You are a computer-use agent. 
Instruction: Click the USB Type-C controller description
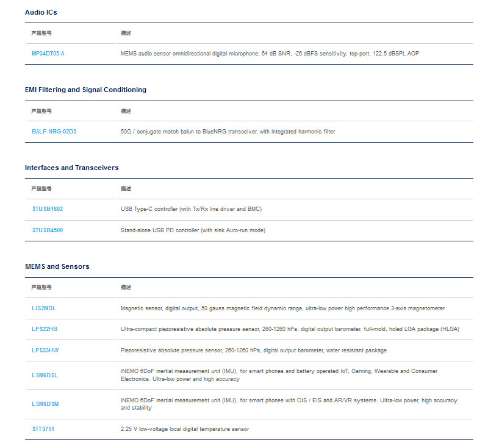191,209
